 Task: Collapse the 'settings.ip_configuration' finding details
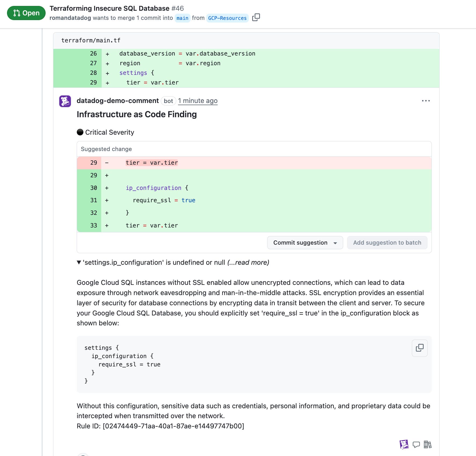click(79, 263)
